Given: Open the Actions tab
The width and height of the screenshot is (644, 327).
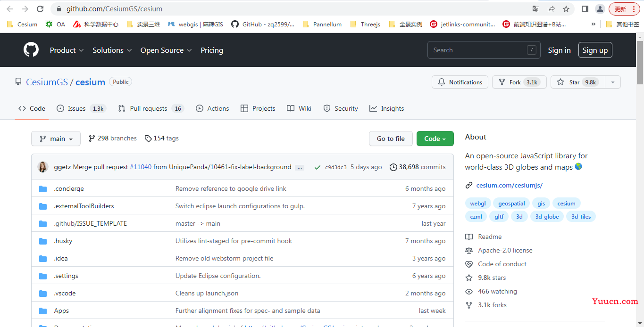Looking at the screenshot, I should coord(212,108).
